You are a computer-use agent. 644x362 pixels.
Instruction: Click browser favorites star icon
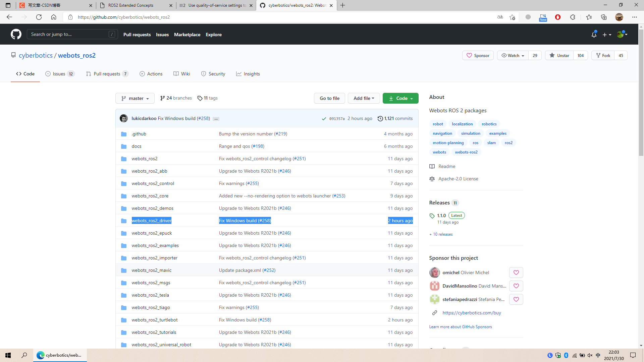click(x=589, y=17)
